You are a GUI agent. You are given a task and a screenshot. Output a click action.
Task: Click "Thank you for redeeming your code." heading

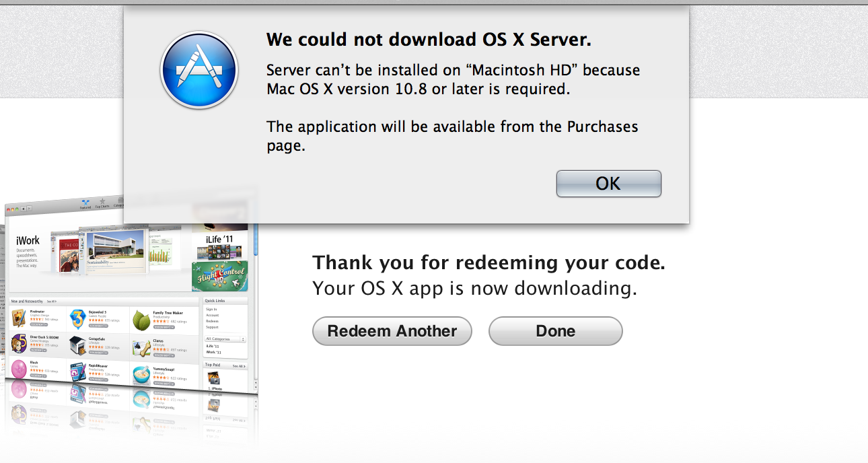pyautogui.click(x=489, y=262)
